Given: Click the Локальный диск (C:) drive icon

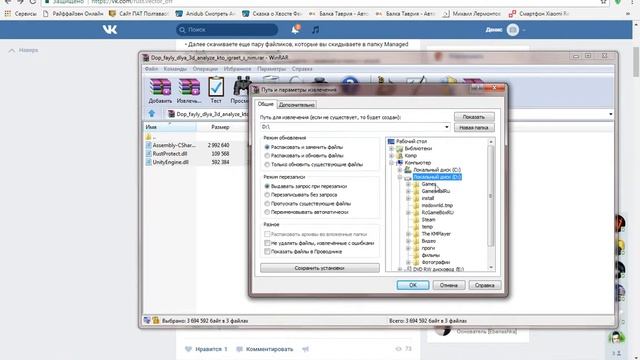Looking at the screenshot, I should point(408,169).
